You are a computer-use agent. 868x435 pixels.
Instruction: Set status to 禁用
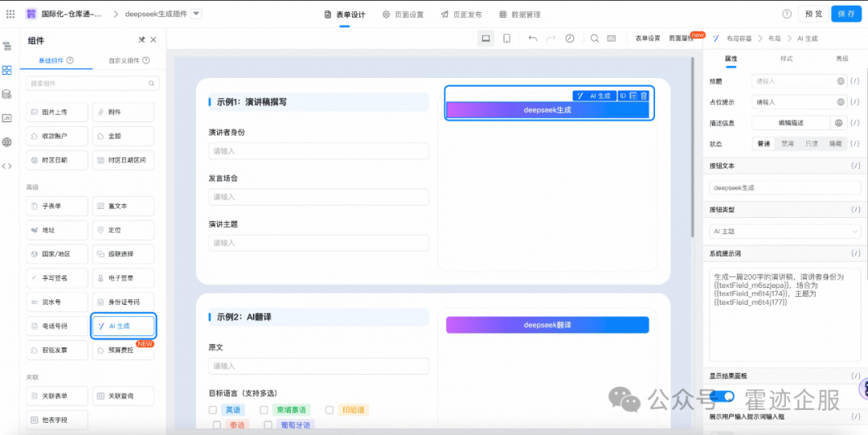pyautogui.click(x=787, y=143)
